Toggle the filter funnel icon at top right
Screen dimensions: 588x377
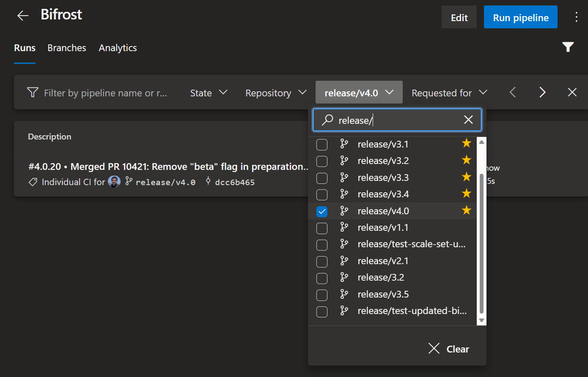tap(568, 47)
